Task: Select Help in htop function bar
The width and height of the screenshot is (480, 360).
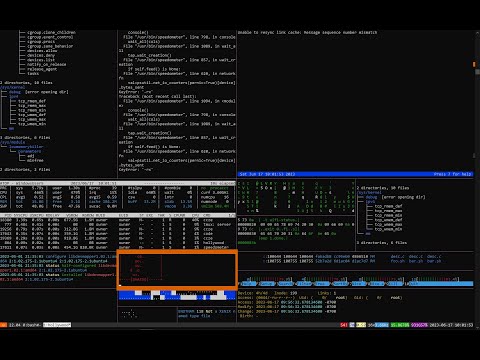Action: coord(249,284)
